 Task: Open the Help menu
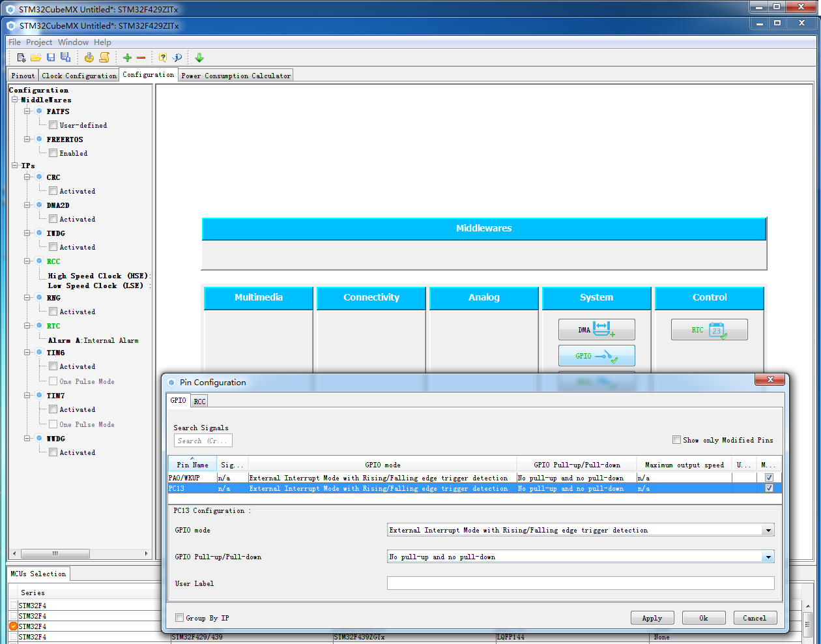102,42
